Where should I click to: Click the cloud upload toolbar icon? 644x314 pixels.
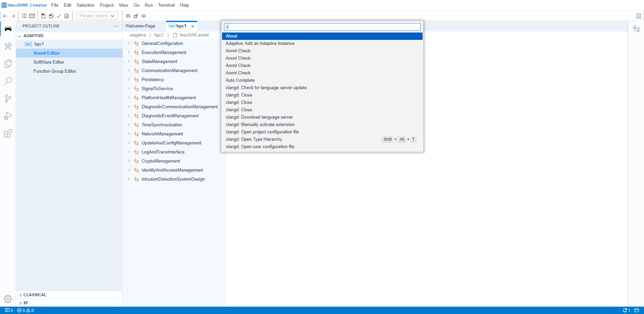click(x=144, y=16)
